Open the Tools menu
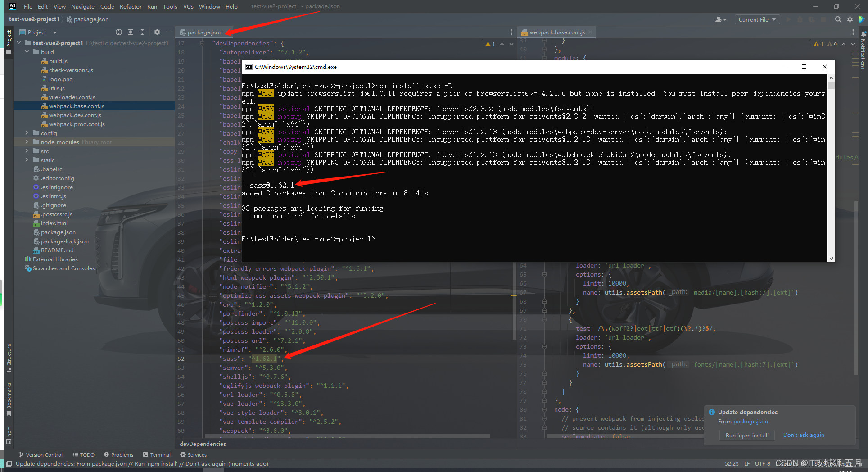 pos(170,6)
